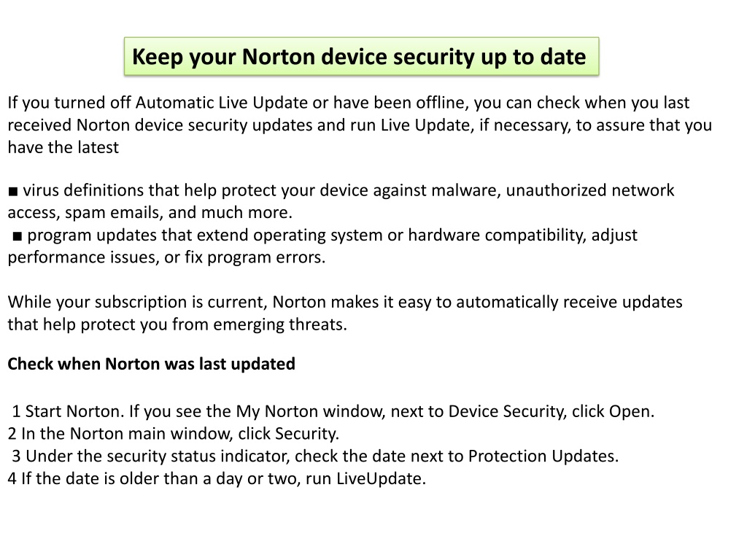Viewport: 747px width, 560px height.
Task: Click step 4 mentioning run LiveUpdate
Action: (217, 478)
